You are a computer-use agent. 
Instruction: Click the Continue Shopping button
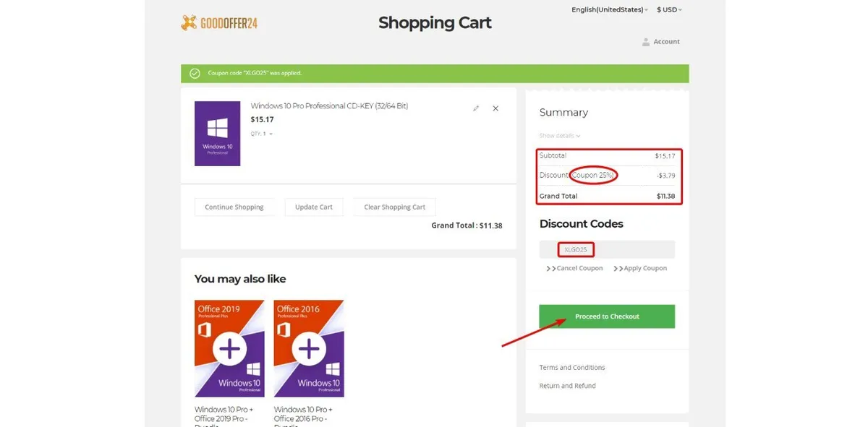pos(234,207)
